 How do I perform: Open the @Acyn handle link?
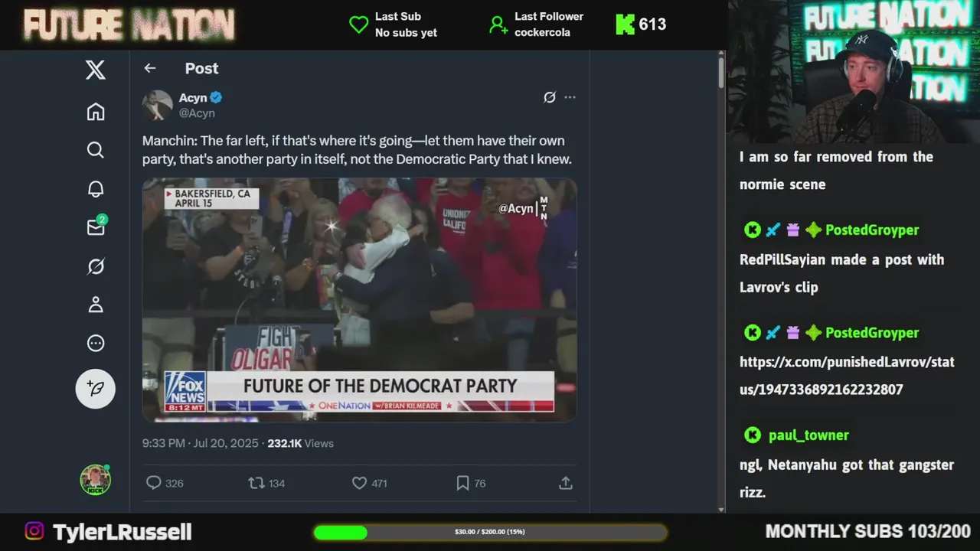(x=197, y=112)
